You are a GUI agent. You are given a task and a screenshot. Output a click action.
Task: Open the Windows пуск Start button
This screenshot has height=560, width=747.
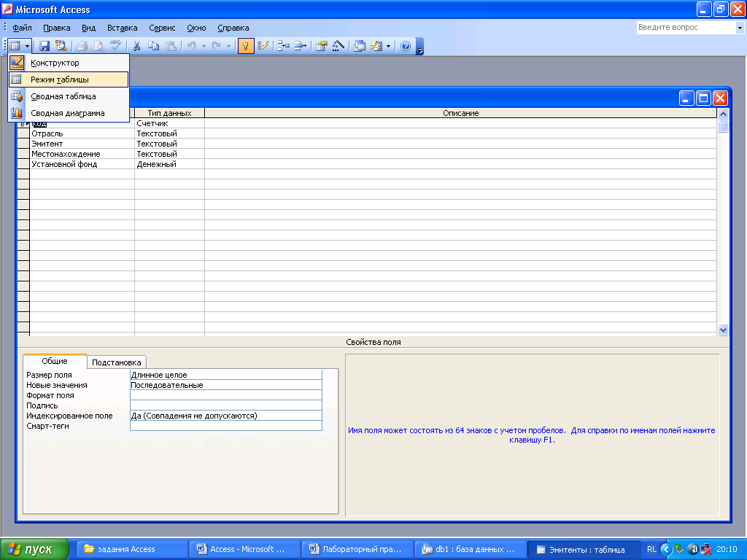(35, 550)
